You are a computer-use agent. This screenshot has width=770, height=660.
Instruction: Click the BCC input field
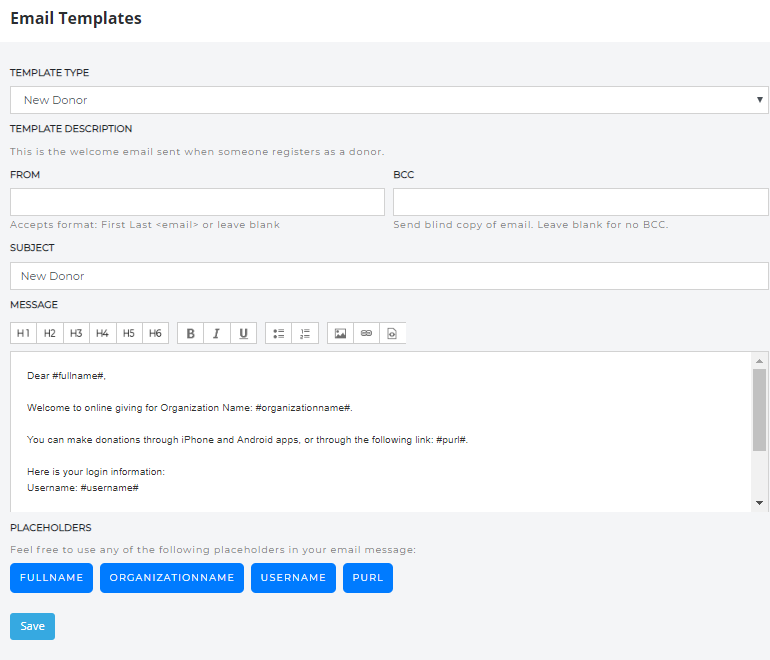click(580, 202)
